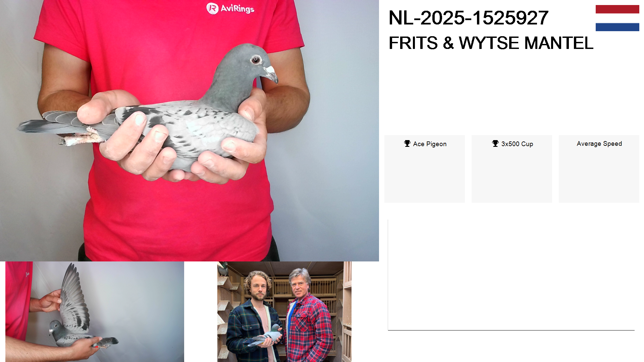644x362 pixels.
Task: Open the owners loft photo thumbnail
Action: pyautogui.click(x=284, y=312)
